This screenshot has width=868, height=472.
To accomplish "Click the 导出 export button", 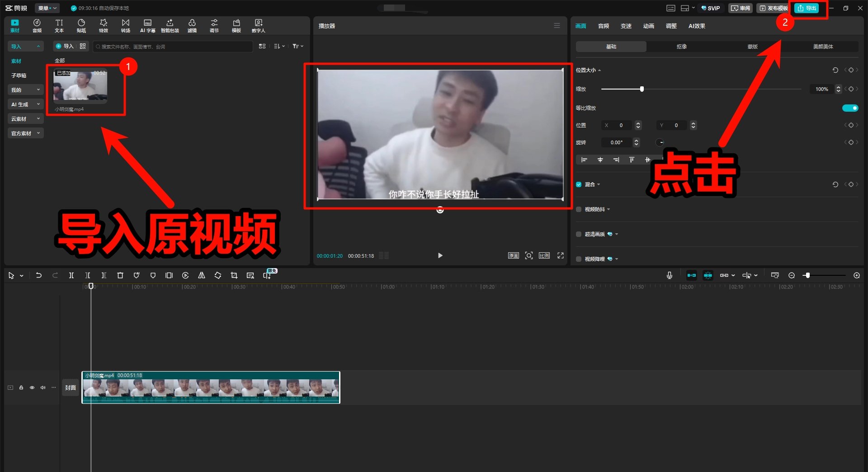I will click(808, 8).
